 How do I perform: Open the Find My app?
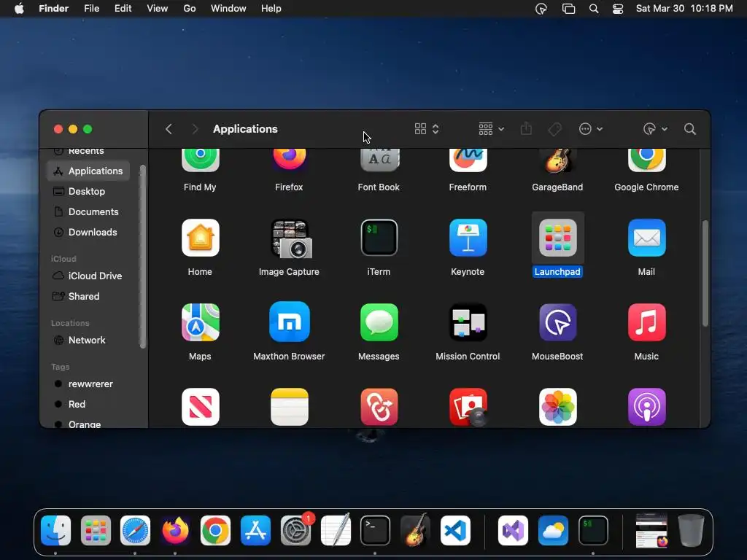200,160
